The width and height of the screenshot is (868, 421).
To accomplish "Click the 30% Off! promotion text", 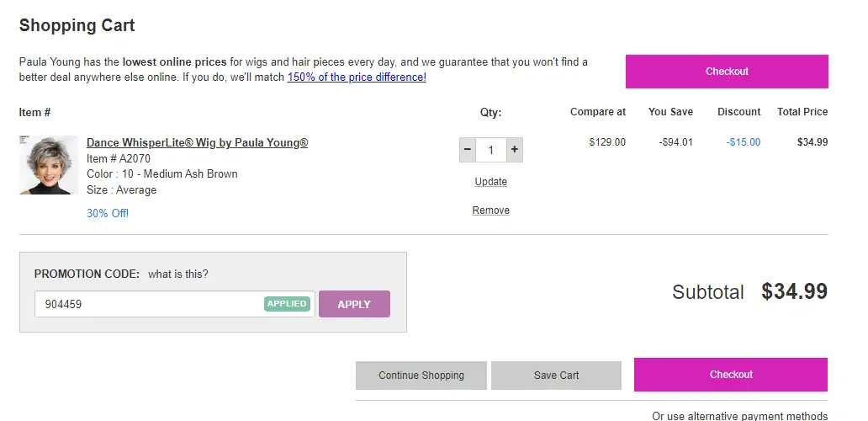I will pyautogui.click(x=108, y=213).
